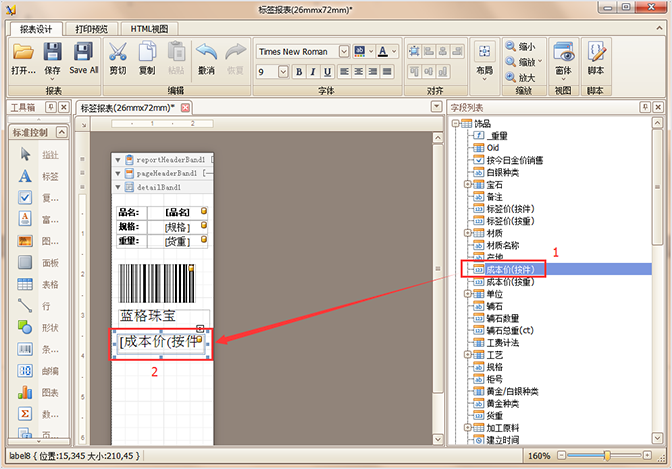Screen dimensions: 672x469
Task: Toggle italic formatting
Action: [x=313, y=72]
